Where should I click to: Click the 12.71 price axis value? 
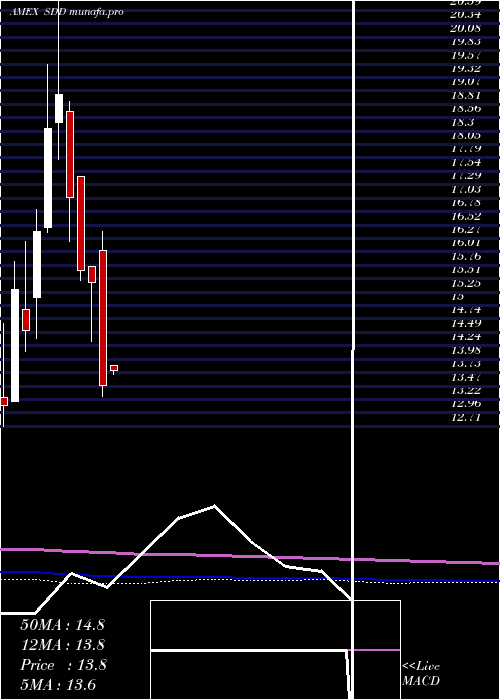(x=466, y=417)
